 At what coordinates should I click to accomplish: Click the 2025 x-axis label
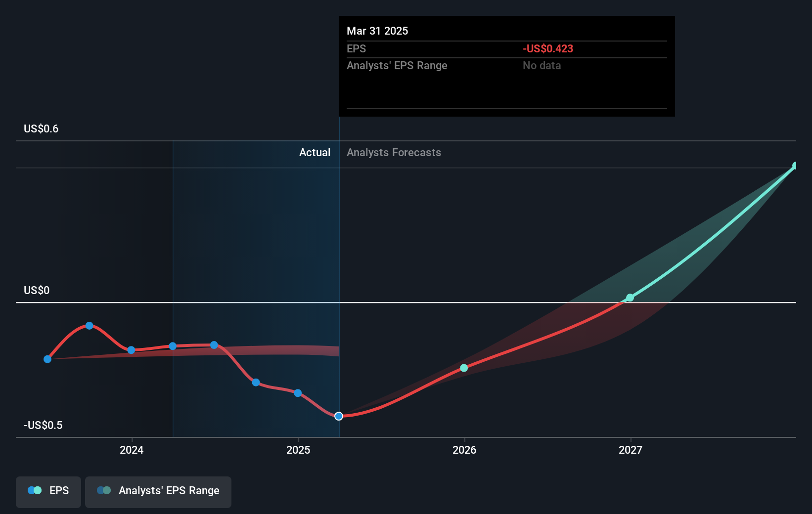(x=298, y=450)
